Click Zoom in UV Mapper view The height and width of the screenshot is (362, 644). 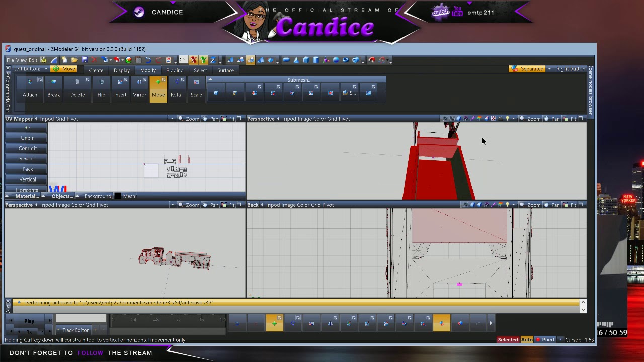(189, 119)
